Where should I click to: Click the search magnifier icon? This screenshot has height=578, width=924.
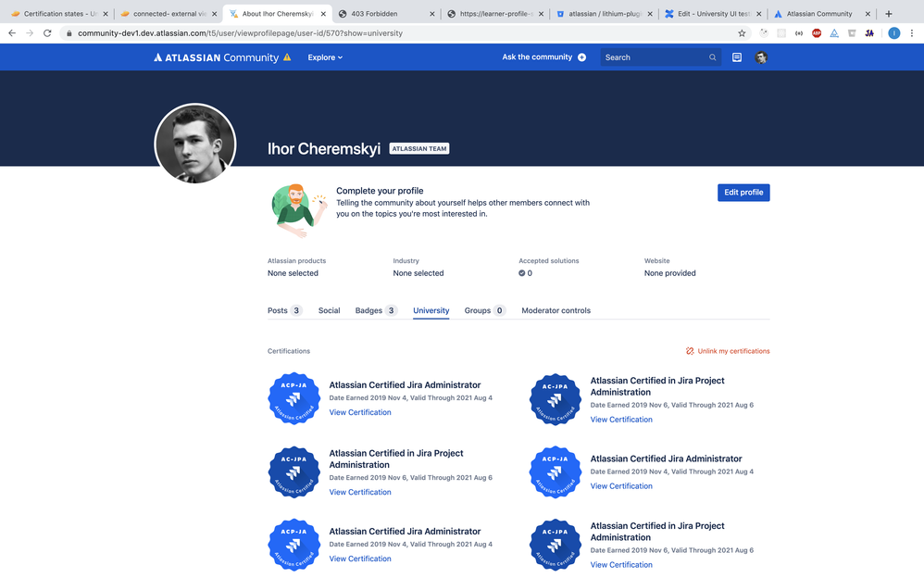pos(713,57)
